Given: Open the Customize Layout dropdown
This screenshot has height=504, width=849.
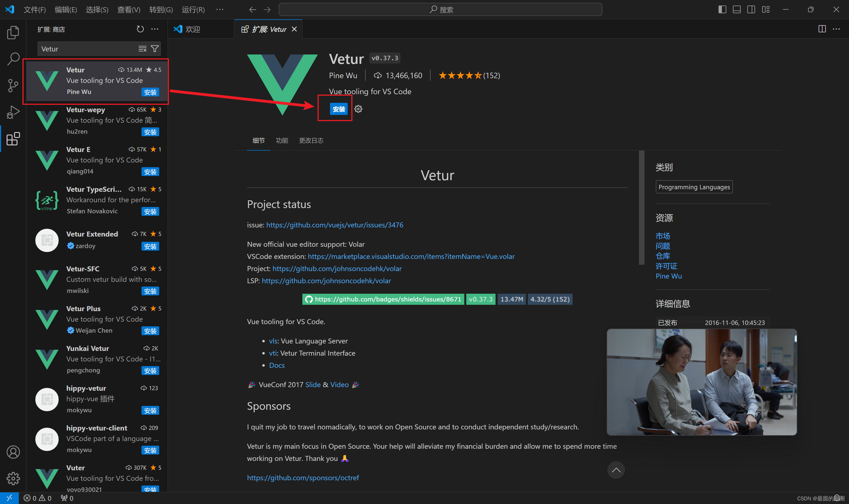Looking at the screenshot, I should [x=766, y=9].
